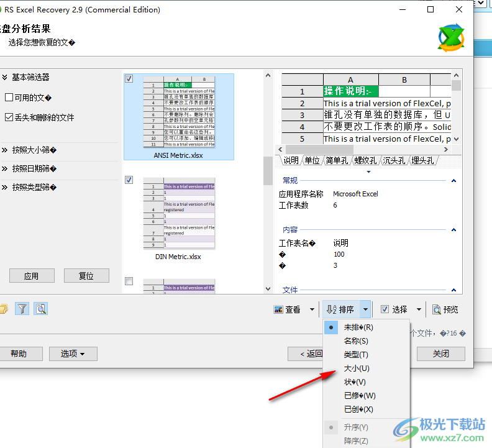Open the 排序 dropdown arrow
The width and height of the screenshot is (492, 448).
tap(365, 309)
